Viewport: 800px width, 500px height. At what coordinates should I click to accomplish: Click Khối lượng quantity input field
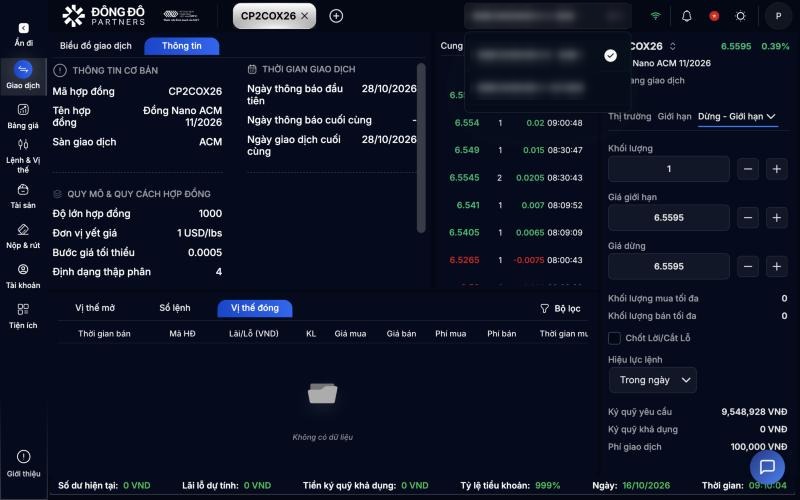point(668,169)
